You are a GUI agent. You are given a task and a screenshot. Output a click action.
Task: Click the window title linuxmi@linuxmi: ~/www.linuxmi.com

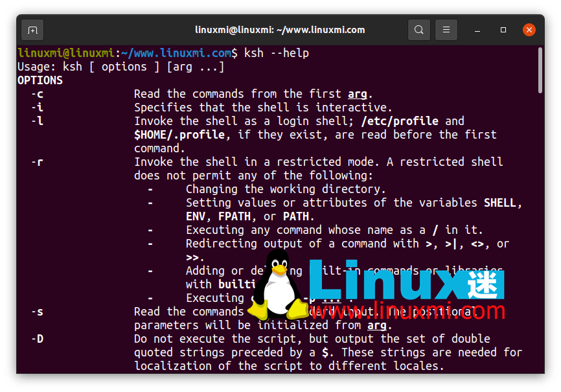280,30
